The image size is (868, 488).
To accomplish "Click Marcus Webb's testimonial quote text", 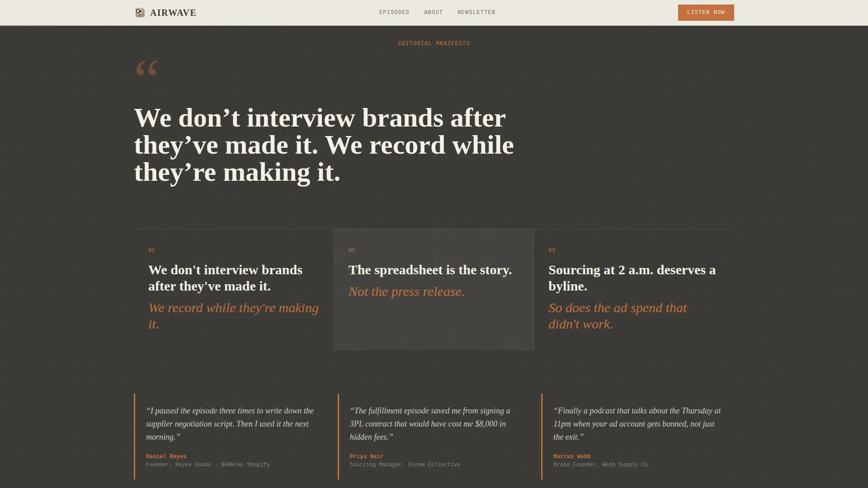I will coord(637,424).
